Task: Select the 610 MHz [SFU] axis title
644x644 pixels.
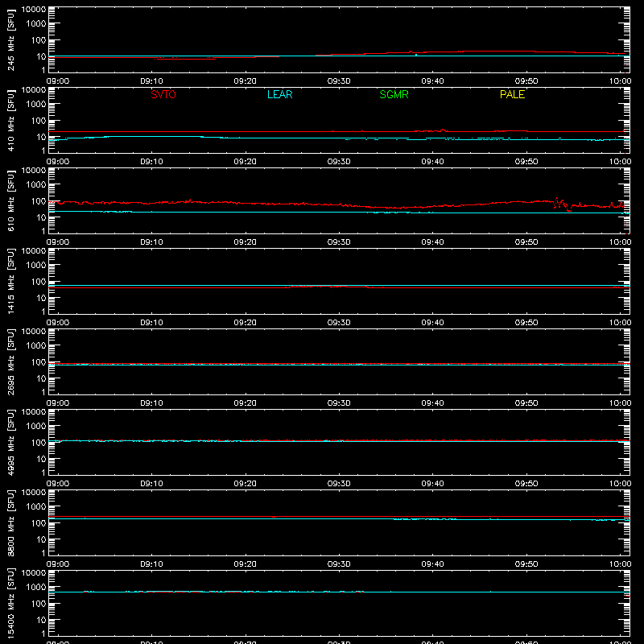Action: (10, 201)
